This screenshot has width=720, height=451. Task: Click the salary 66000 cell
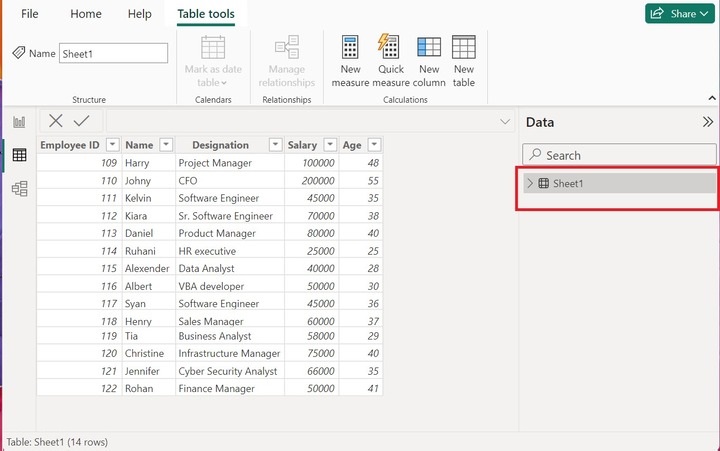click(312, 371)
